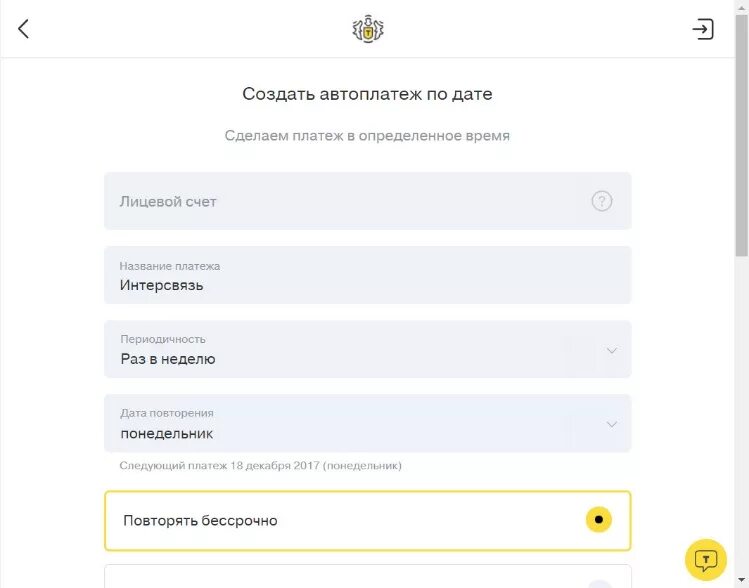Choose the Повторять бессрочно option label
The width and height of the screenshot is (749, 588).
click(200, 520)
